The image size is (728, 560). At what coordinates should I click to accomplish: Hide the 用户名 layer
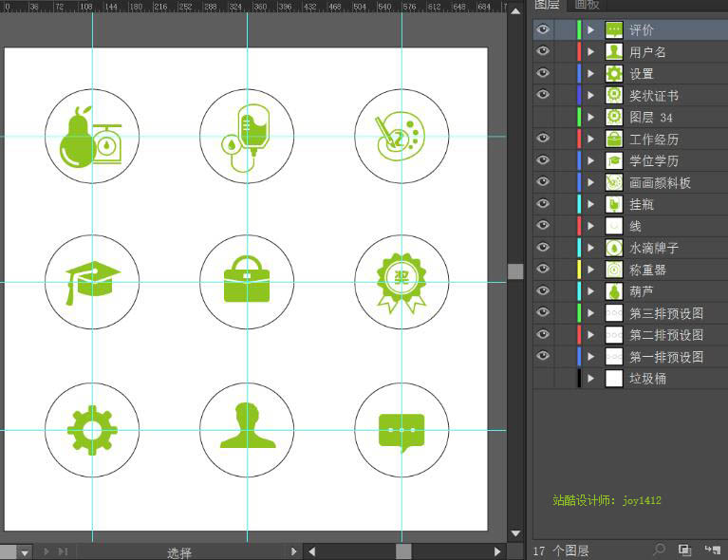[x=543, y=51]
